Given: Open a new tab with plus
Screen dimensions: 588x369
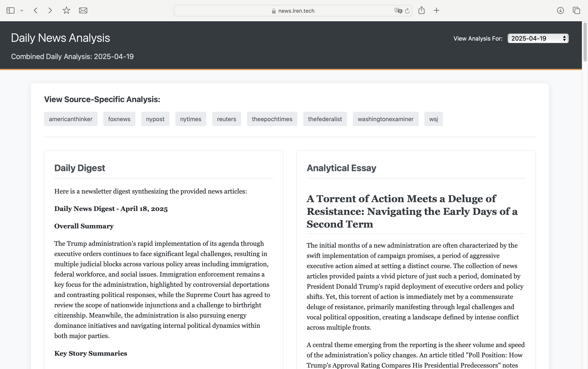Looking at the screenshot, I should point(437,10).
